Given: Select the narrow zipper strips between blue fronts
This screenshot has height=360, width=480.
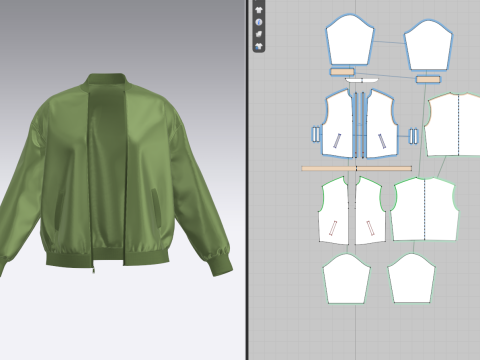Looking at the screenshot, I should (359, 124).
